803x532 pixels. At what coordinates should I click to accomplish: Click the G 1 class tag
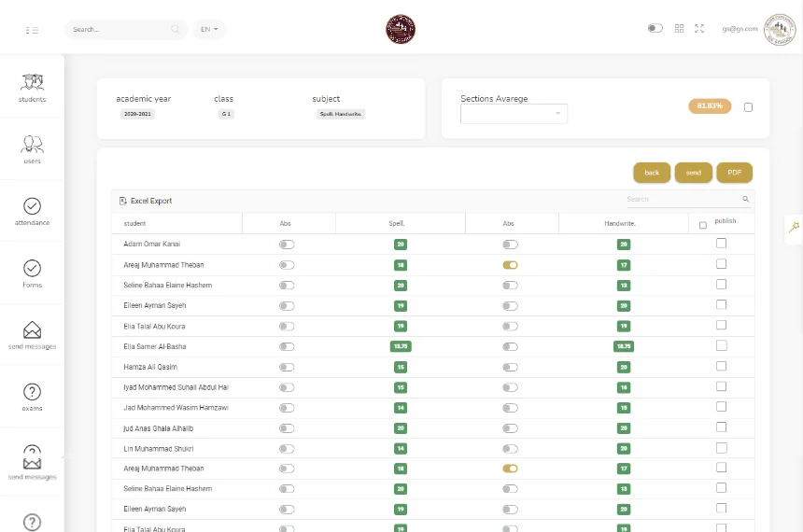click(226, 114)
